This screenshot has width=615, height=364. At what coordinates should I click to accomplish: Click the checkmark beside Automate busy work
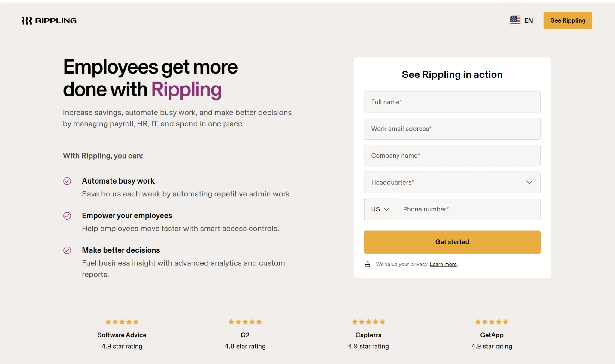coord(68,181)
